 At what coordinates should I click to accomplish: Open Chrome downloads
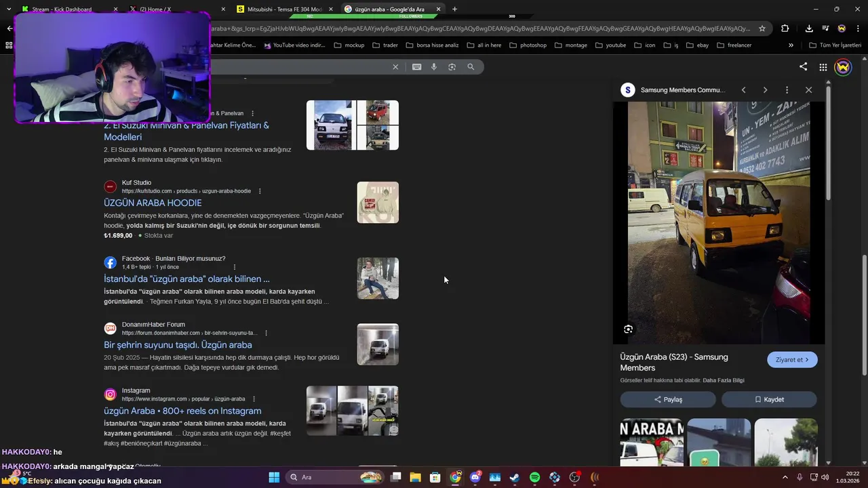point(809,28)
